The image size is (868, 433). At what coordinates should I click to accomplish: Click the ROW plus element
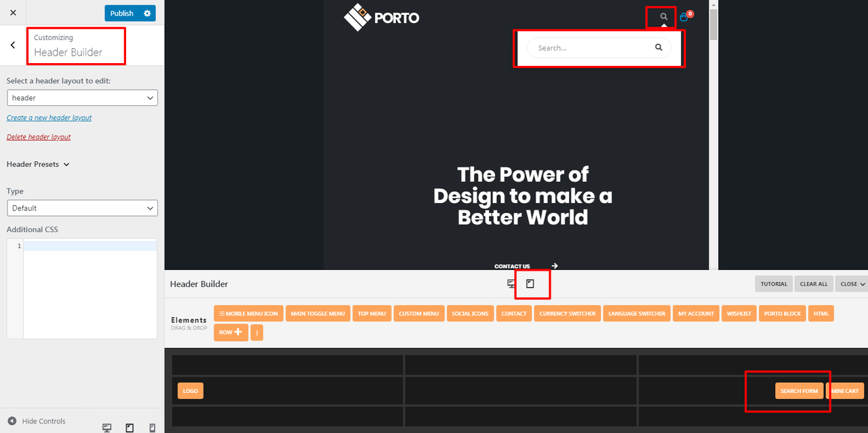click(x=231, y=333)
